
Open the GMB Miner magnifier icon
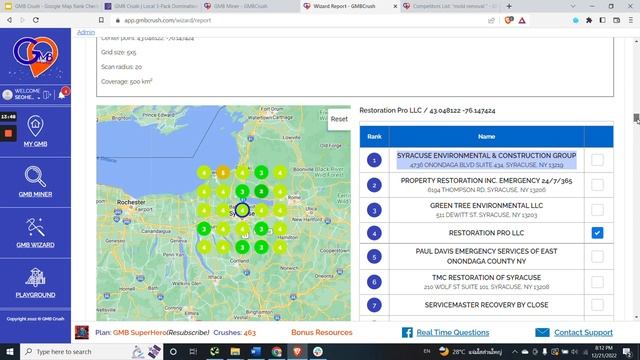[35, 176]
